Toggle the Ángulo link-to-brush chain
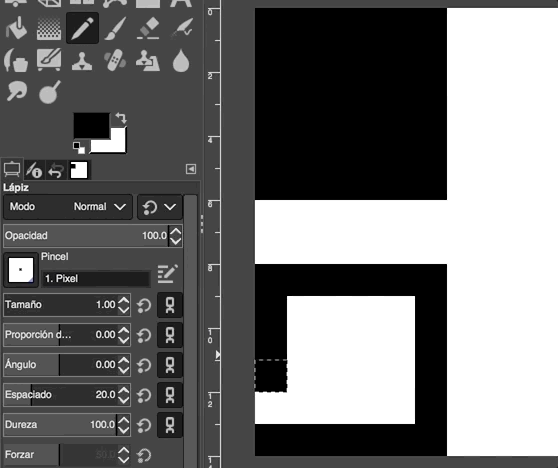Image resolution: width=558 pixels, height=468 pixels. (x=170, y=365)
